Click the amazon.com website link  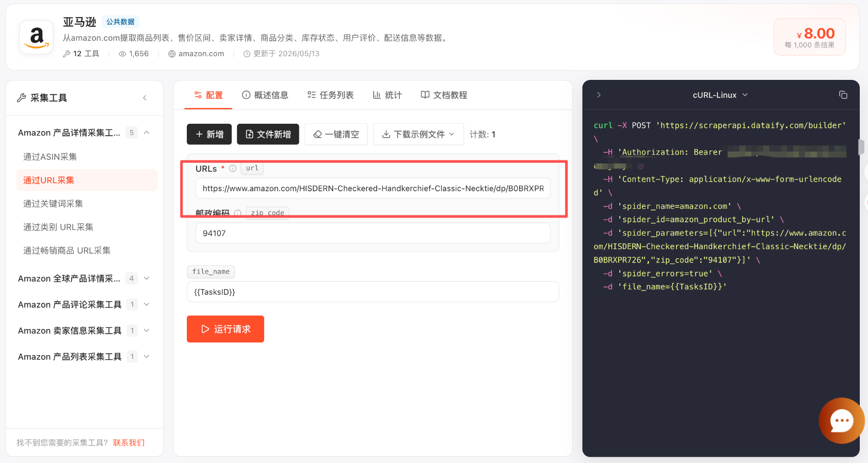click(x=201, y=54)
